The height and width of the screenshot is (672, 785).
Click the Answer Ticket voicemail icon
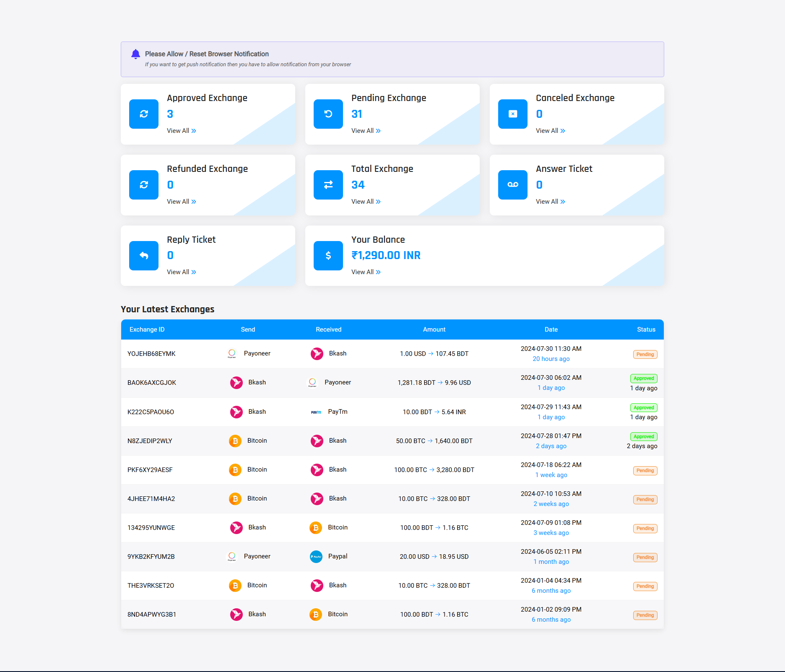pos(512,185)
